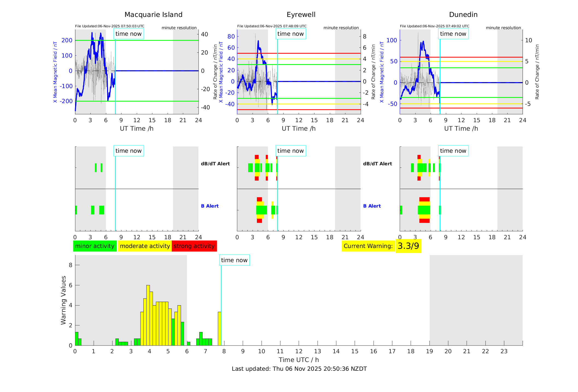Click the 'Warning Values' y-axis label
The width and height of the screenshot is (578, 392).
[63, 300]
